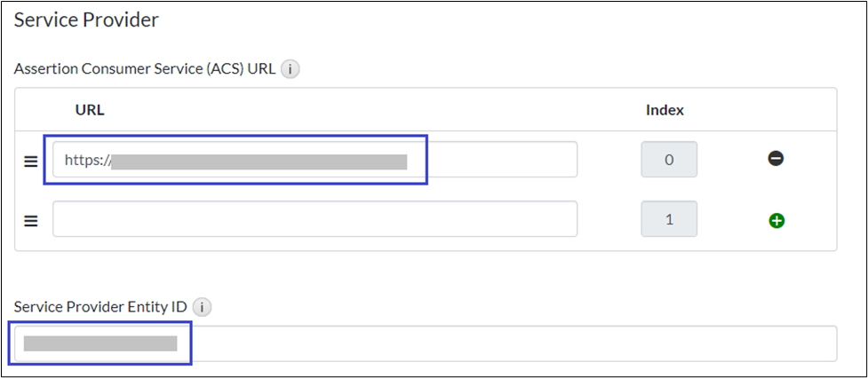Click the URL column header
The image size is (868, 378).
[x=90, y=110]
